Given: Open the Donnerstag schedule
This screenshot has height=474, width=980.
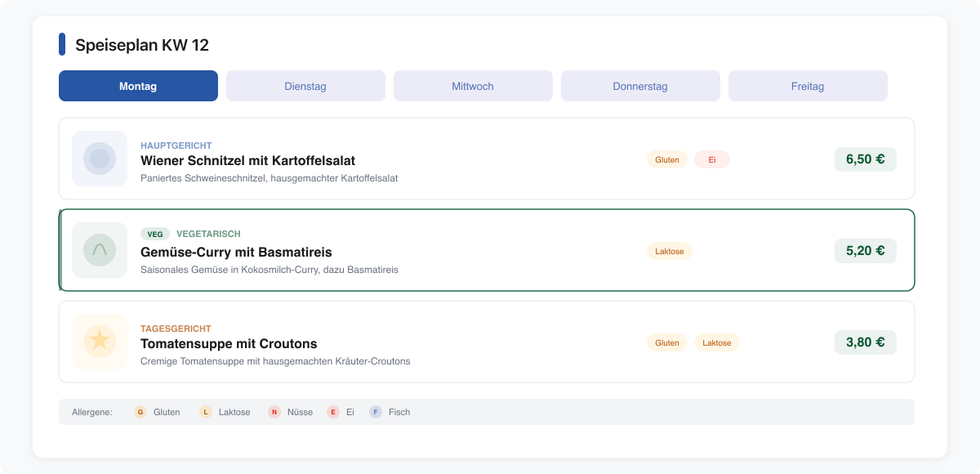Looking at the screenshot, I should coord(640,85).
